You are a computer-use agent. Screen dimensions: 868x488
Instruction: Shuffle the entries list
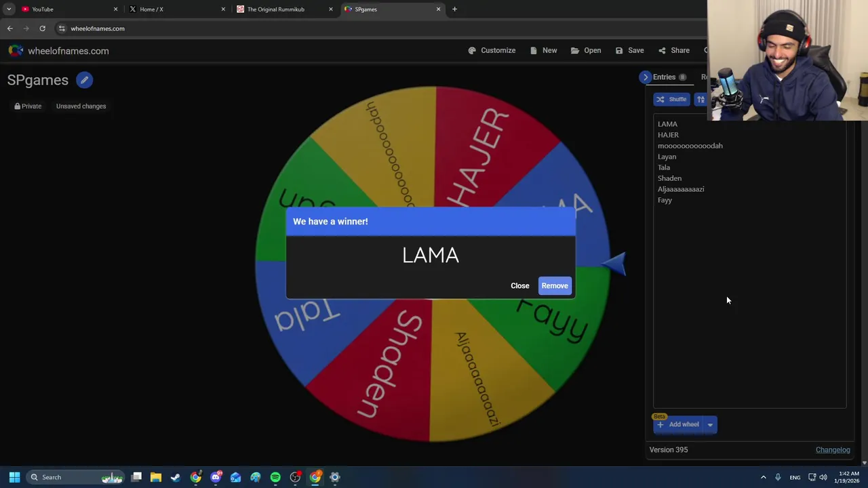tap(671, 100)
